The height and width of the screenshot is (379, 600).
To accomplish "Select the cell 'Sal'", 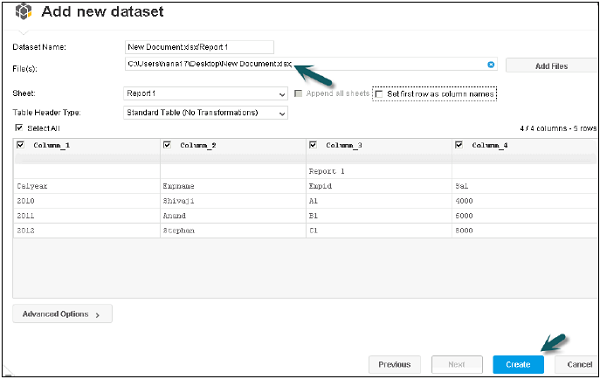I will (x=525, y=186).
